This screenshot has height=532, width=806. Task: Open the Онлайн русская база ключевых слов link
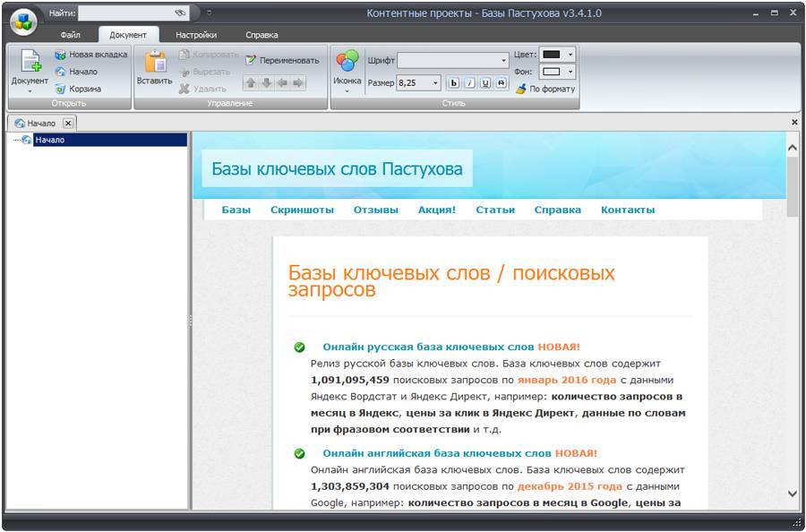click(429, 347)
